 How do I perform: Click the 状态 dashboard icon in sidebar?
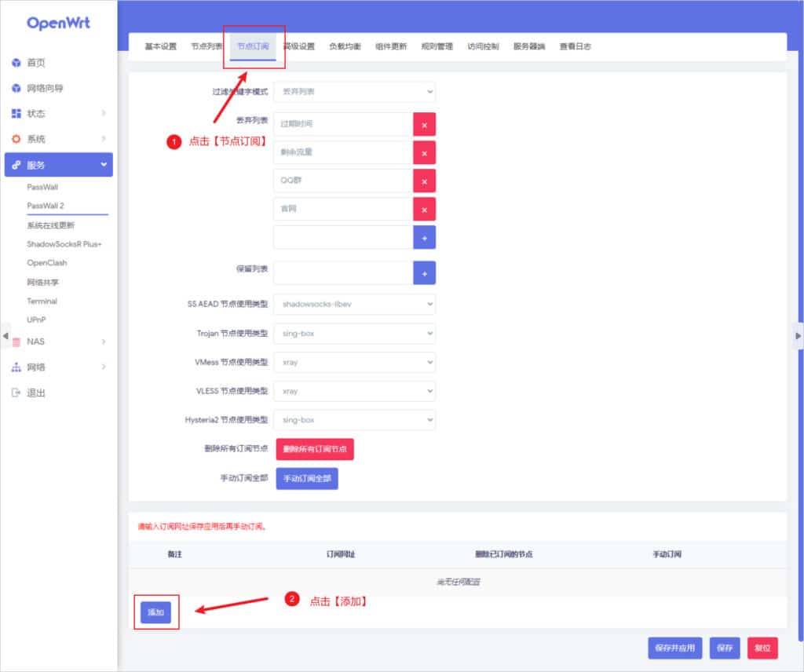[x=16, y=114]
